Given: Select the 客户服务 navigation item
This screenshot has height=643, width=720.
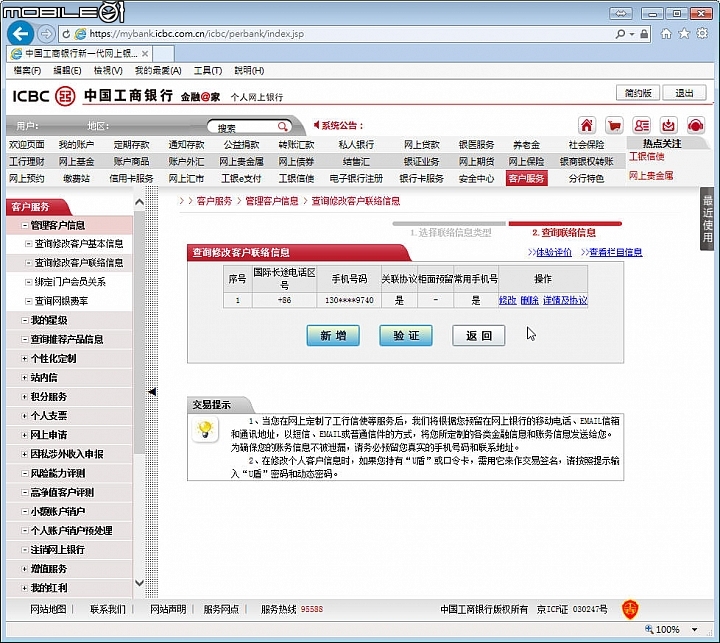Looking at the screenshot, I should 527,178.
